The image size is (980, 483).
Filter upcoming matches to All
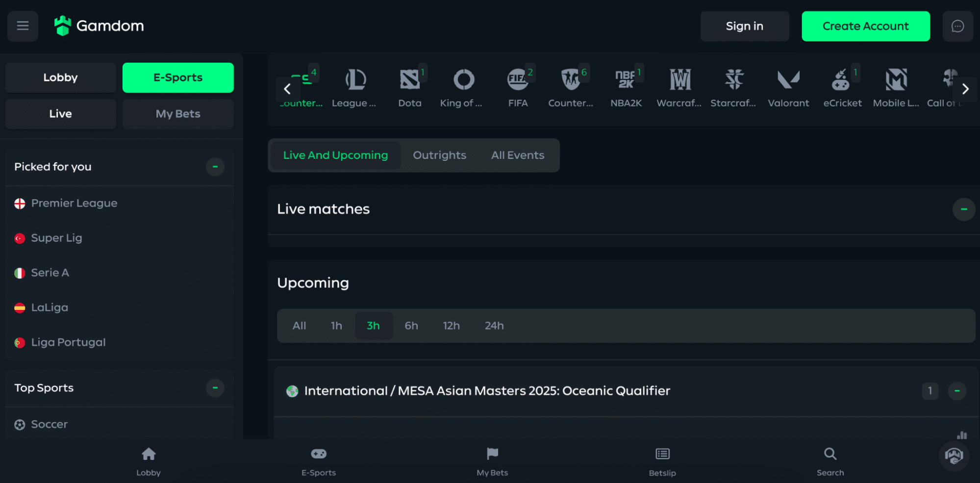299,326
